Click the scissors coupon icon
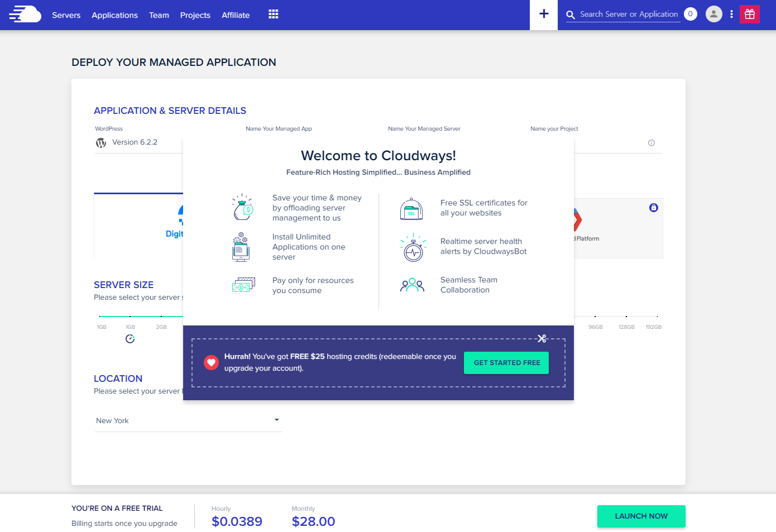The height and width of the screenshot is (532, 776). [x=542, y=338]
